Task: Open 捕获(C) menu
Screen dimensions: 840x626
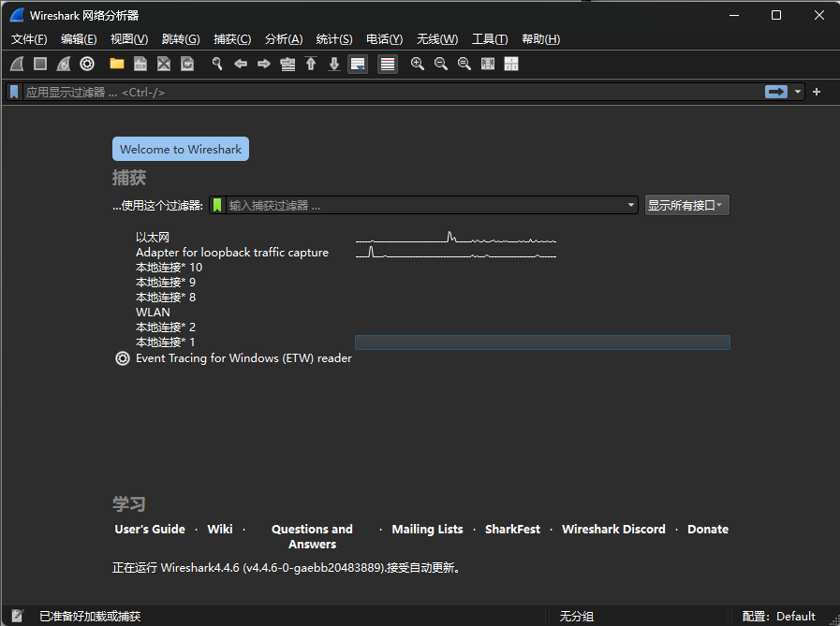Action: pyautogui.click(x=232, y=39)
